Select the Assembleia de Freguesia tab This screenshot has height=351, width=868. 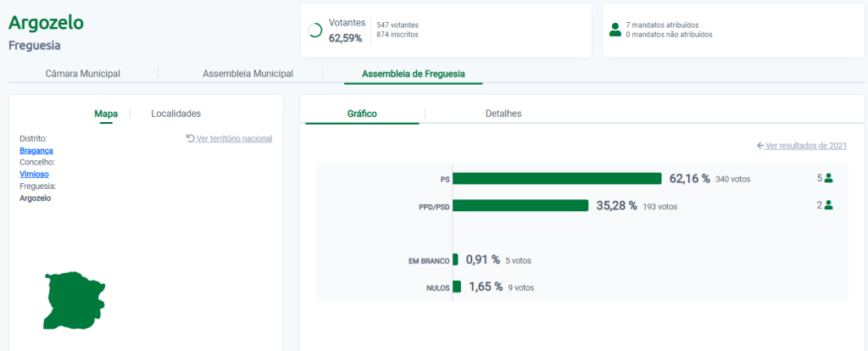[413, 74]
